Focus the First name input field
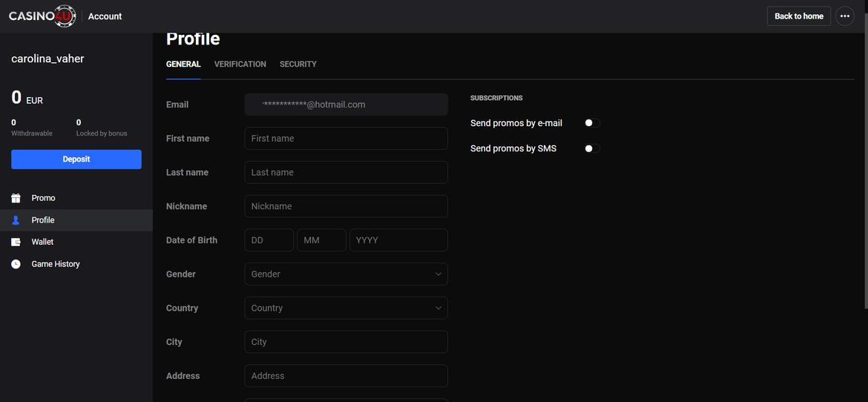The image size is (868, 402). pos(346,139)
